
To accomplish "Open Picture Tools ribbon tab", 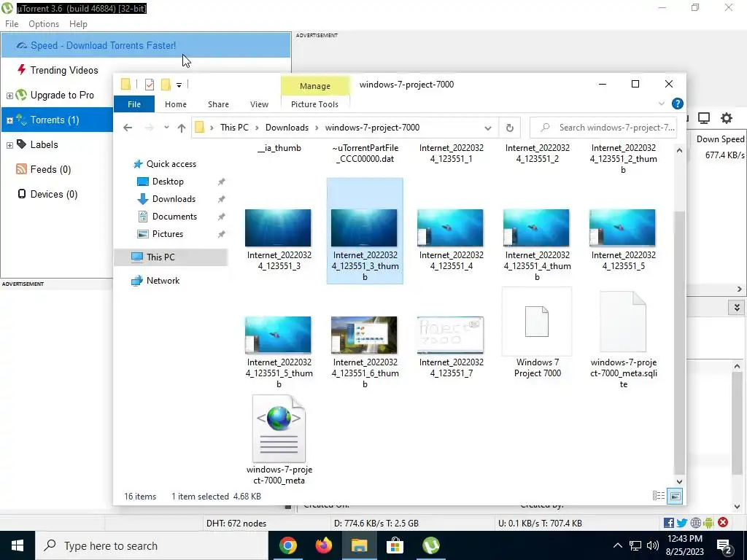I will (x=314, y=104).
